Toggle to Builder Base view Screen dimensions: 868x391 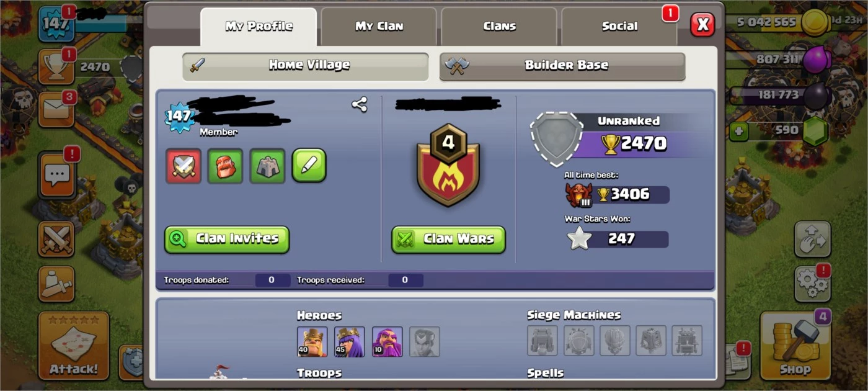562,66
